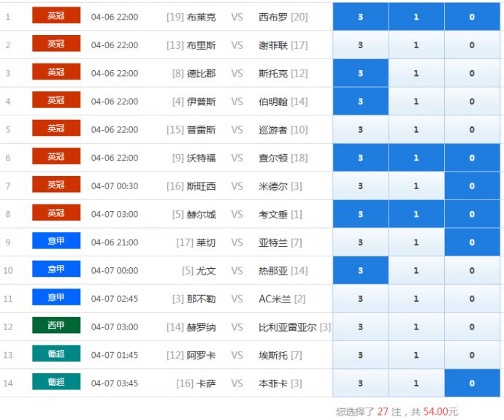
Task: Deselect option 1 for 沃特福 vs 查尔顿
Action: pyautogui.click(x=416, y=158)
